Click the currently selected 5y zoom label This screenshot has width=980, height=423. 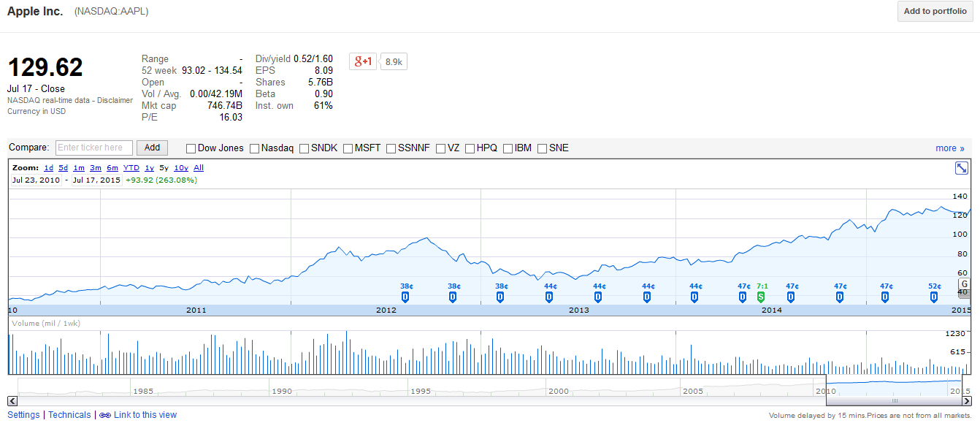click(164, 168)
